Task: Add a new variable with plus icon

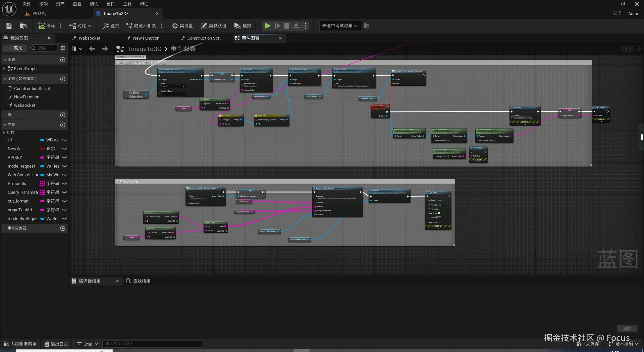Action: pos(62,125)
